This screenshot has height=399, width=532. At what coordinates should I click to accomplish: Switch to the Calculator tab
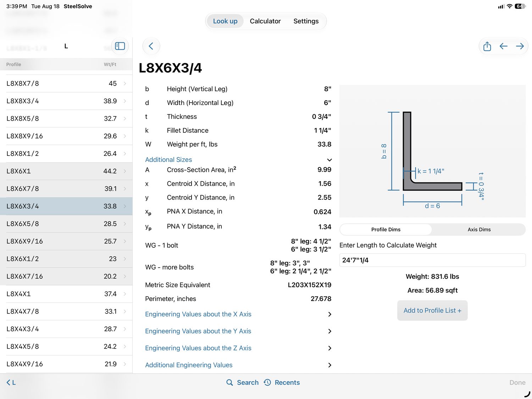point(265,21)
